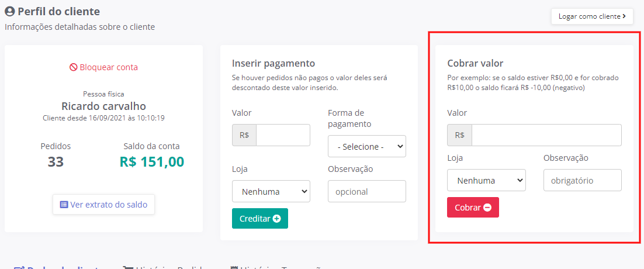Click the client name Ricardo carvalho
Viewport: 644px width, 269px height.
click(x=103, y=106)
